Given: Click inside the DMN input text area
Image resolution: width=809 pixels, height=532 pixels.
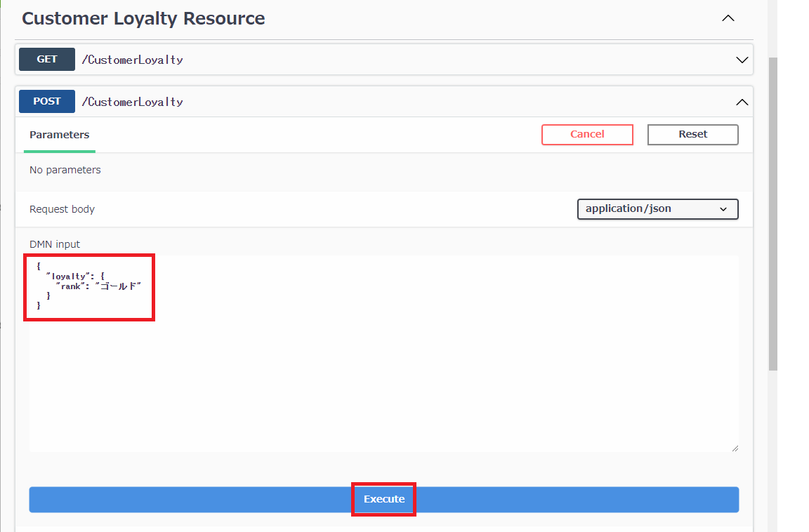Looking at the screenshot, I should click(384, 354).
